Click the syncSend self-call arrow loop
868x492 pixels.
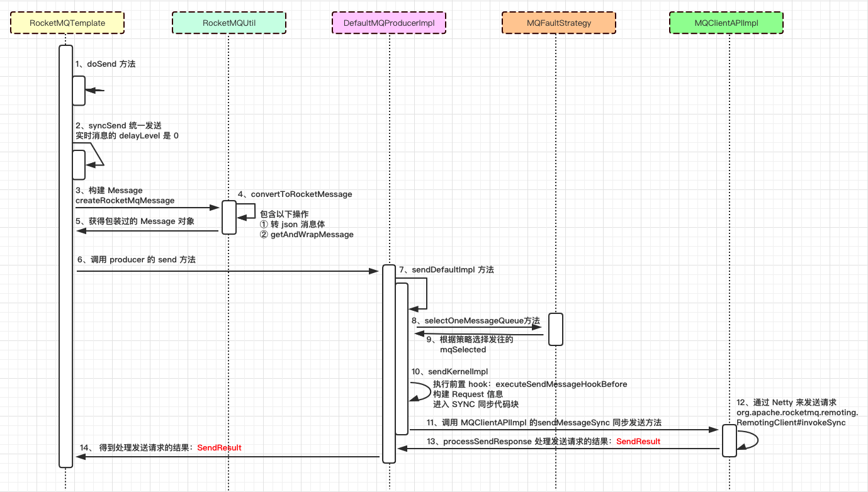pos(94,155)
